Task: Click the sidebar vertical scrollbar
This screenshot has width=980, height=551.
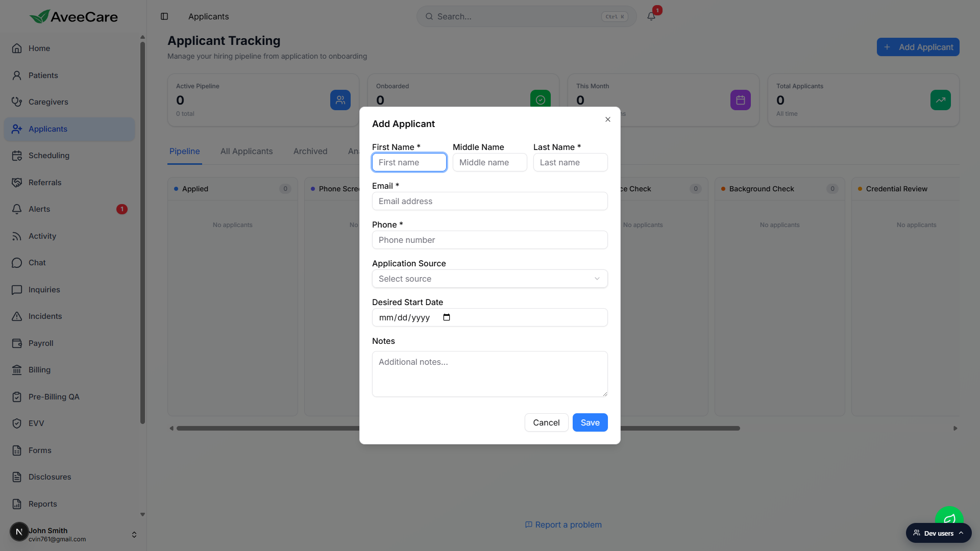Action: pos(142,233)
